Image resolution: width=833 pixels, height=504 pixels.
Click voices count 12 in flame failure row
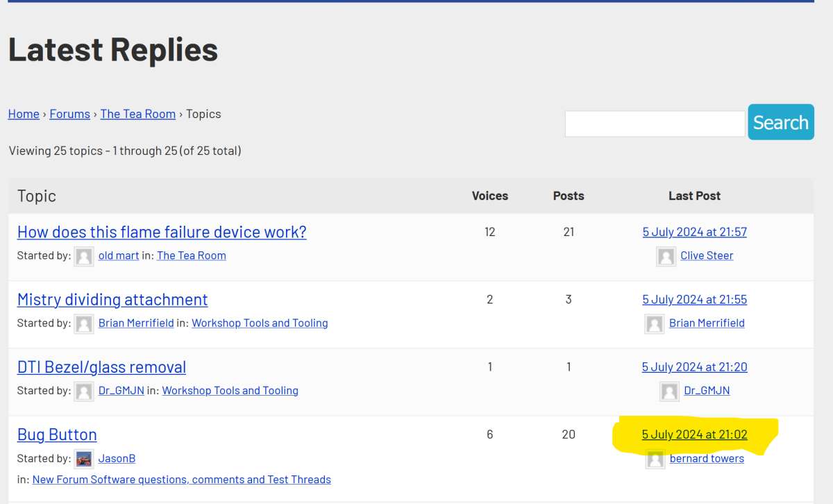pos(490,232)
